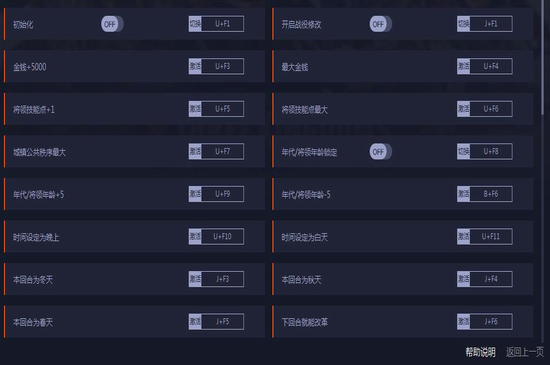
Task: Click 激活 beside 本回合为春天
Action: click(195, 322)
